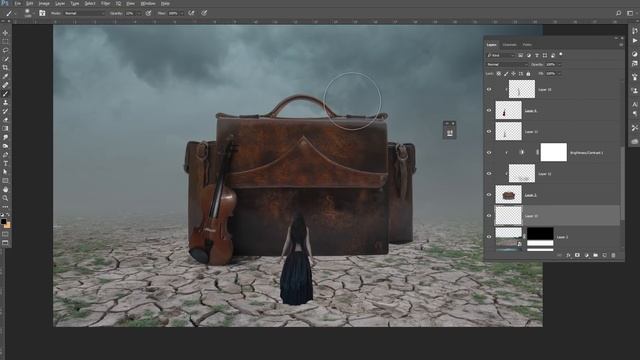Hide Layer 2 briefcase layer eye icon

[x=489, y=195]
